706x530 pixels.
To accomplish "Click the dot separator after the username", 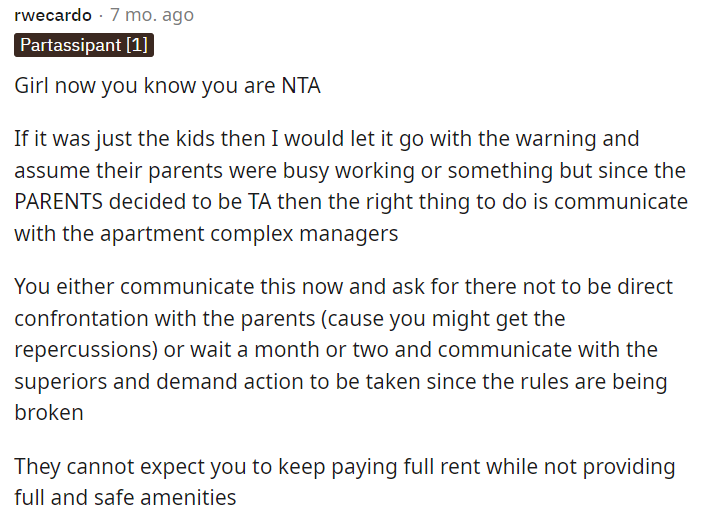I will pos(101,15).
